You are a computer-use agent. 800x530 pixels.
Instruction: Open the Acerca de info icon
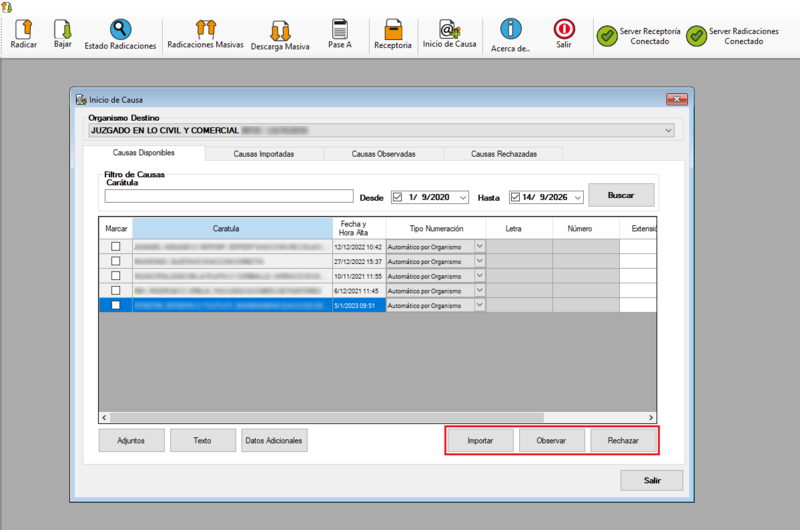(511, 29)
